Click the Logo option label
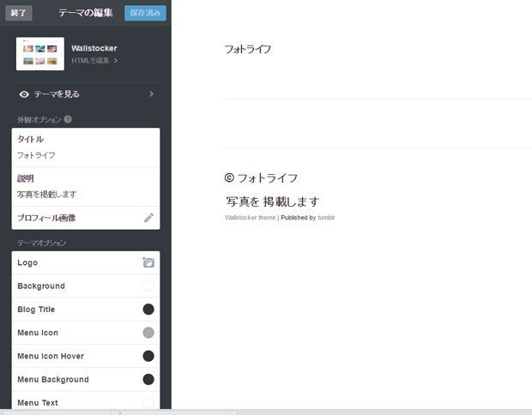This screenshot has height=415, width=532. click(x=27, y=262)
